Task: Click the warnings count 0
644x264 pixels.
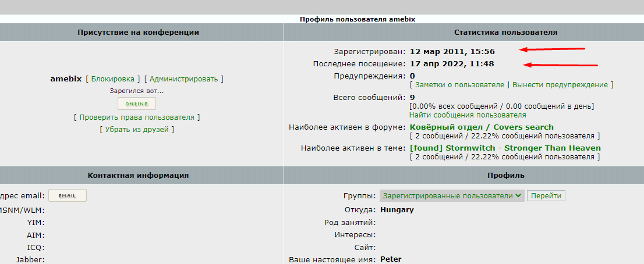Action: 412,76
